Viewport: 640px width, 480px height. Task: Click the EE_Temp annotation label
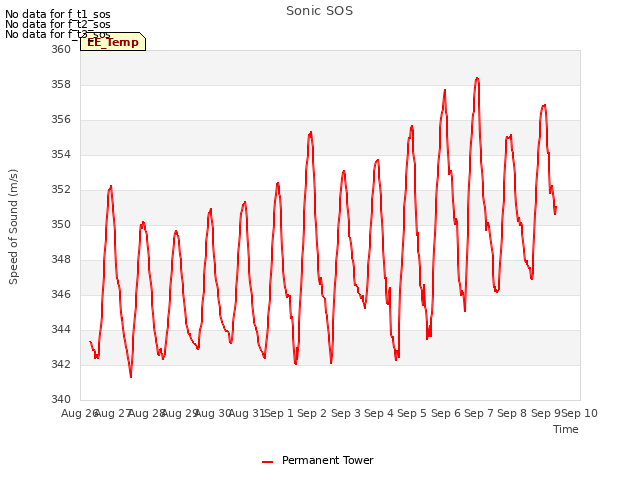(x=113, y=42)
